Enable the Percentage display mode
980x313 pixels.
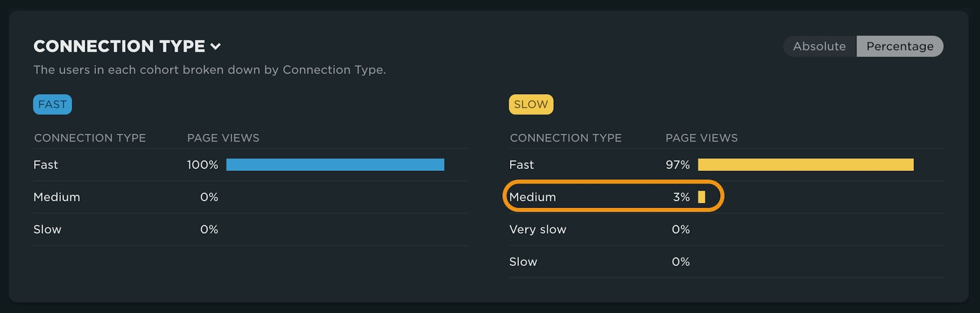pyautogui.click(x=900, y=46)
